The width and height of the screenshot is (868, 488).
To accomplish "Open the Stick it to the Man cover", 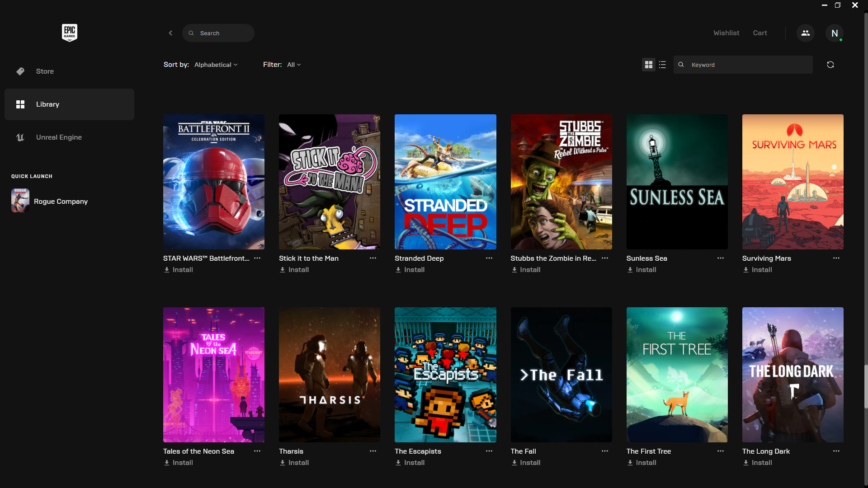I will [x=330, y=182].
